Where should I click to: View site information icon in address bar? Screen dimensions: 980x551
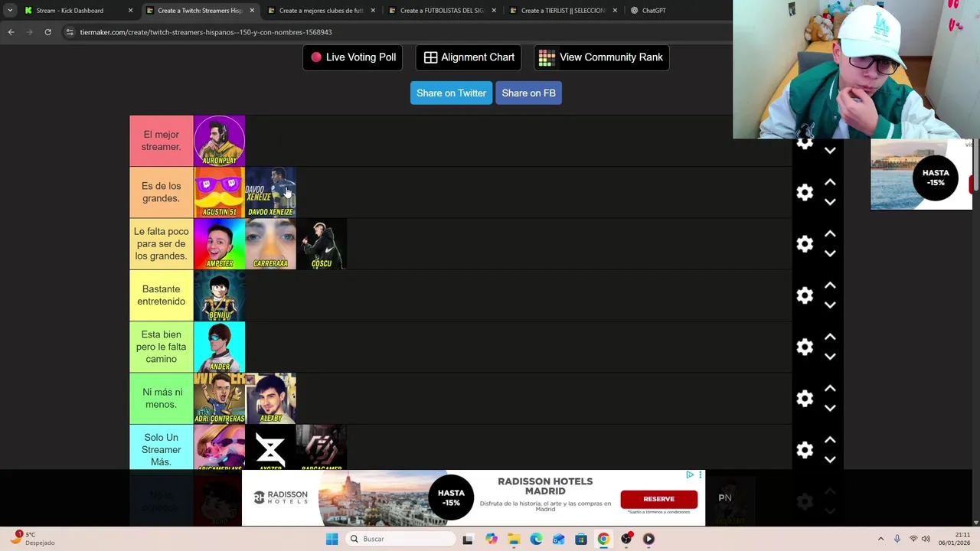click(x=70, y=32)
